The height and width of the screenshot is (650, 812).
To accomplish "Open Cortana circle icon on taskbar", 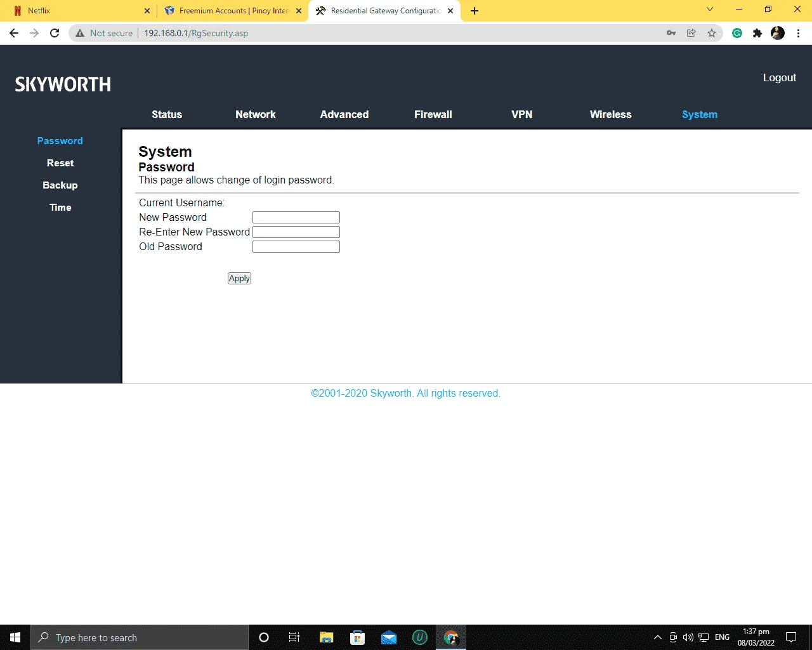I will (x=264, y=637).
